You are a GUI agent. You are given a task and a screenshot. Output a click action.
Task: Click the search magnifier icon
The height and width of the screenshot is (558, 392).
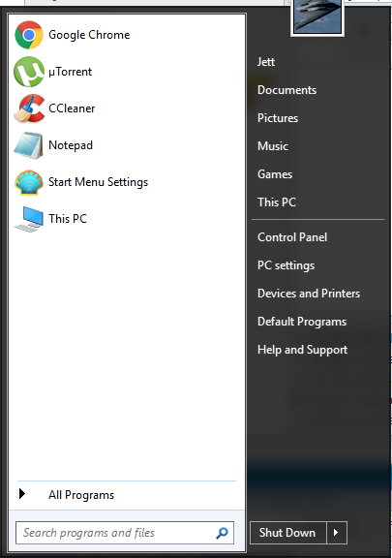[x=223, y=533]
